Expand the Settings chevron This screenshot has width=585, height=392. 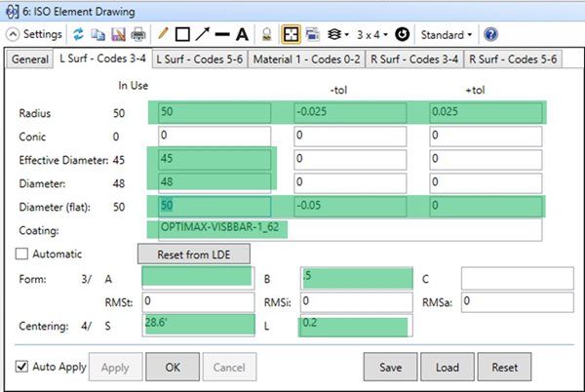(x=12, y=34)
